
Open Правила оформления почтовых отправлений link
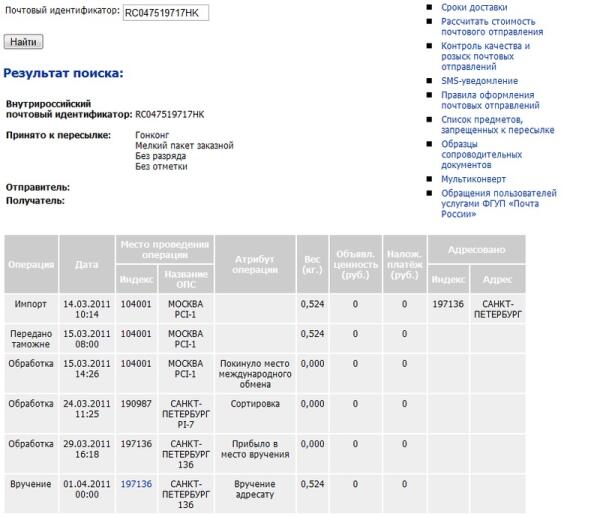[x=490, y=100]
